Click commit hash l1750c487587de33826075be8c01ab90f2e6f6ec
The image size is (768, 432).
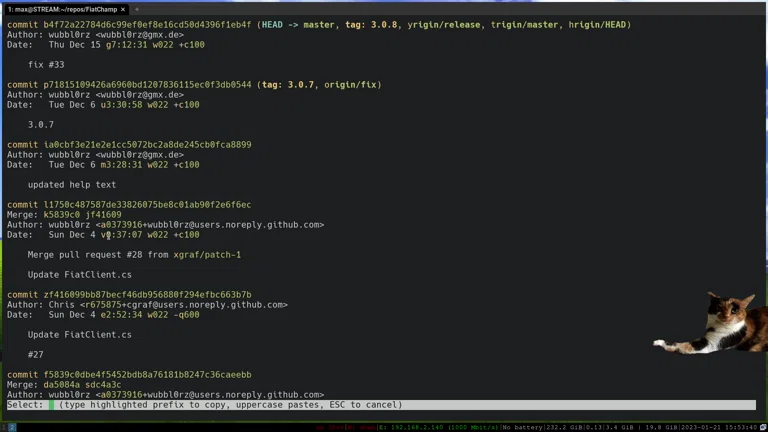point(147,205)
